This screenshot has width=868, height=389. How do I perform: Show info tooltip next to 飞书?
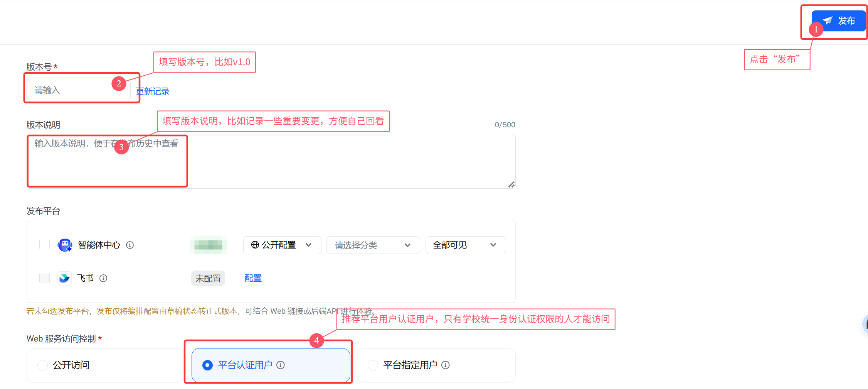coord(103,278)
